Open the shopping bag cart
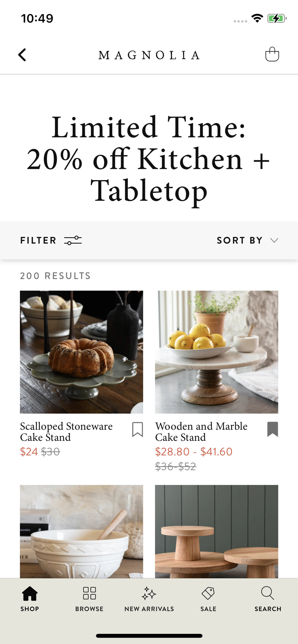 click(x=272, y=54)
